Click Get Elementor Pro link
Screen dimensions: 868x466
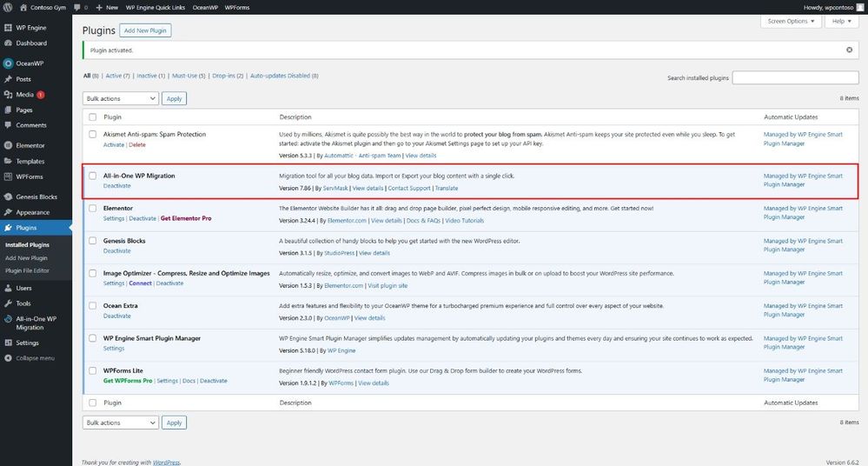click(x=186, y=218)
